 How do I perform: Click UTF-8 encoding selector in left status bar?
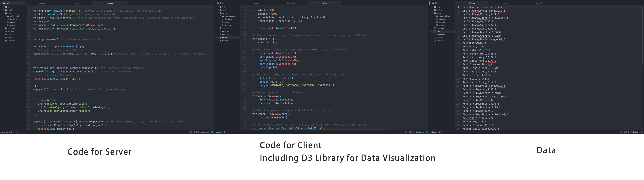[197, 132]
